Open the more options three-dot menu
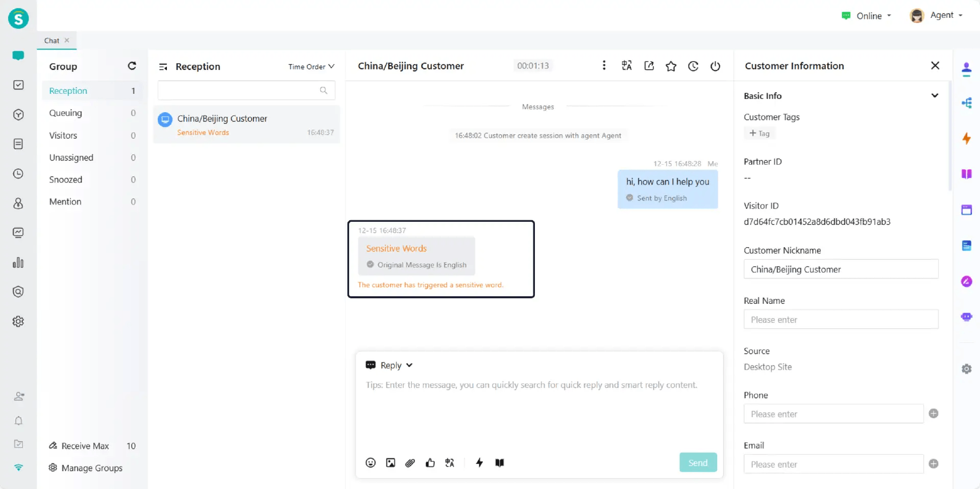Screen dimensions: 980x489 (x=604, y=65)
